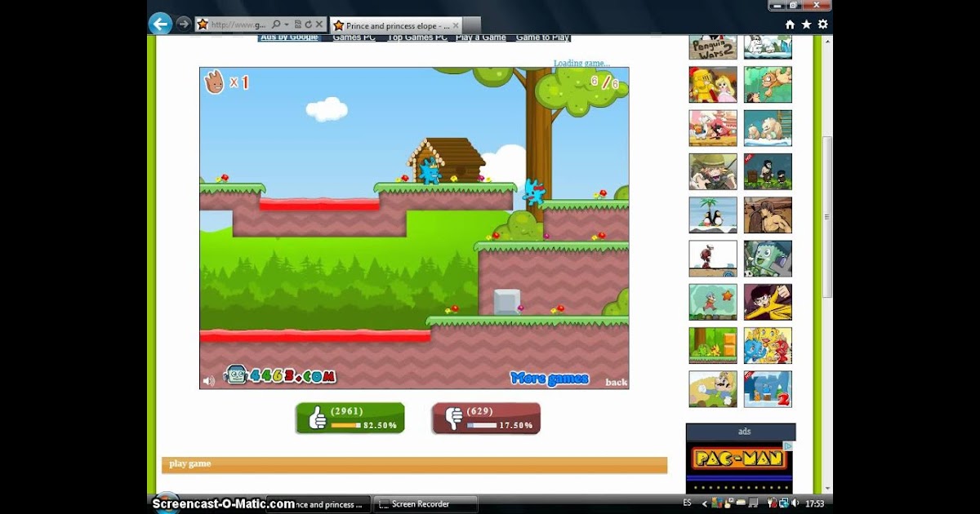Open Screen Recorder taskbar button
This screenshot has width=980, height=514.
pyautogui.click(x=425, y=504)
